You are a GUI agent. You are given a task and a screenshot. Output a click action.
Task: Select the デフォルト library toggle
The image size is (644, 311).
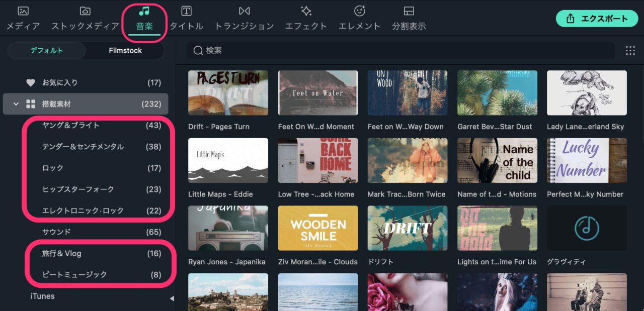tap(47, 50)
